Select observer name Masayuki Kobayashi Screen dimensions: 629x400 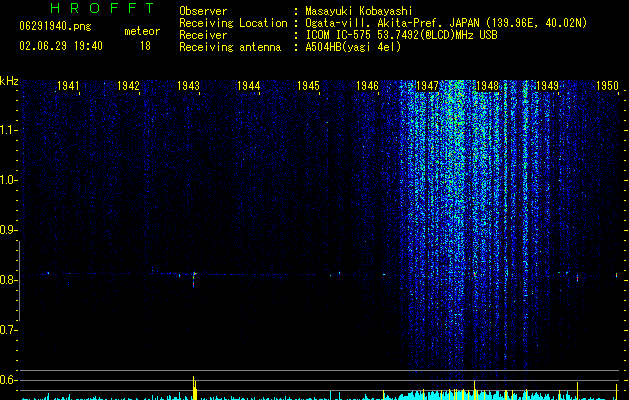pos(359,11)
